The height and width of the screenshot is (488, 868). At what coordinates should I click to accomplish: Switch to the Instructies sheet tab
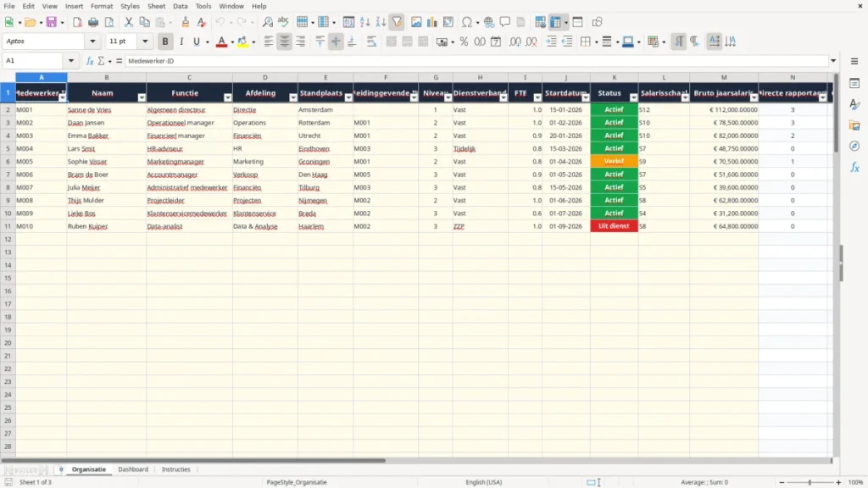click(176, 469)
